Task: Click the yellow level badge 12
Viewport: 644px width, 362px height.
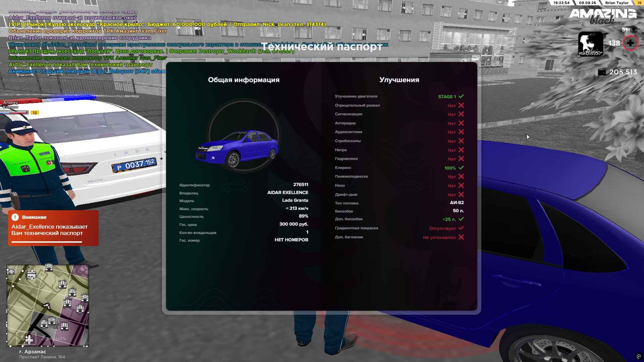Action: coord(35,113)
